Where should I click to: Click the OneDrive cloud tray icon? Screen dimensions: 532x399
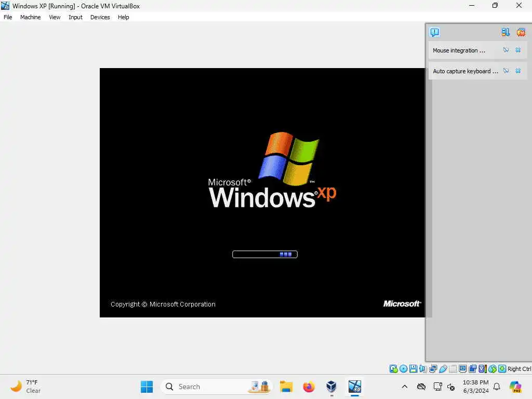(x=421, y=387)
